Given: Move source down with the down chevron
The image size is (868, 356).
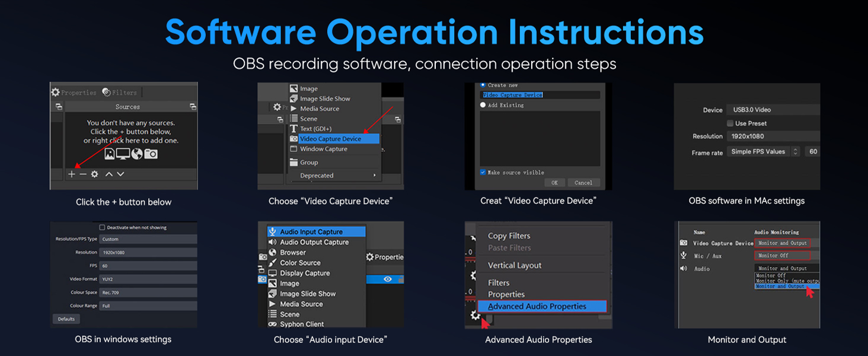Looking at the screenshot, I should coord(120,174).
